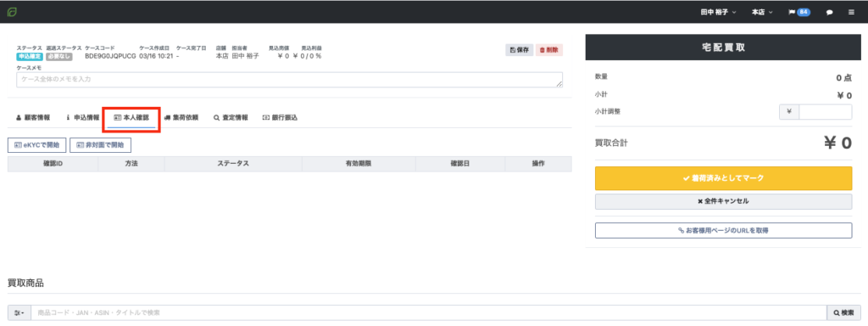
Task: Click the 小計調整 yen input field
Action: [826, 112]
